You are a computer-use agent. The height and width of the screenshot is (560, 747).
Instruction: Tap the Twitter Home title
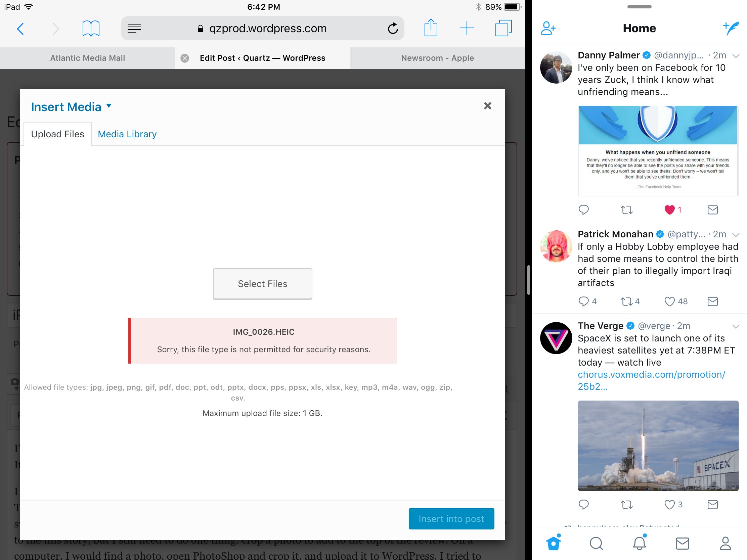[639, 28]
